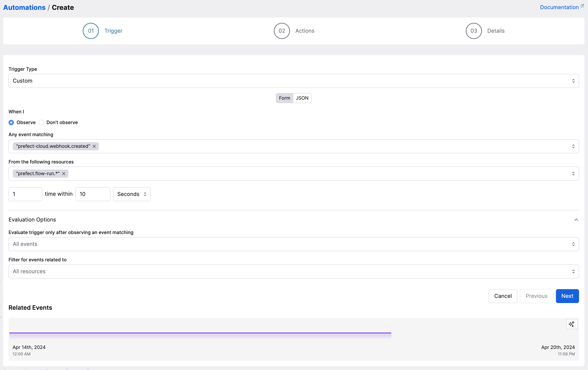This screenshot has height=370, width=588.
Task: Select the Don't observe radio button
Action: (x=41, y=123)
